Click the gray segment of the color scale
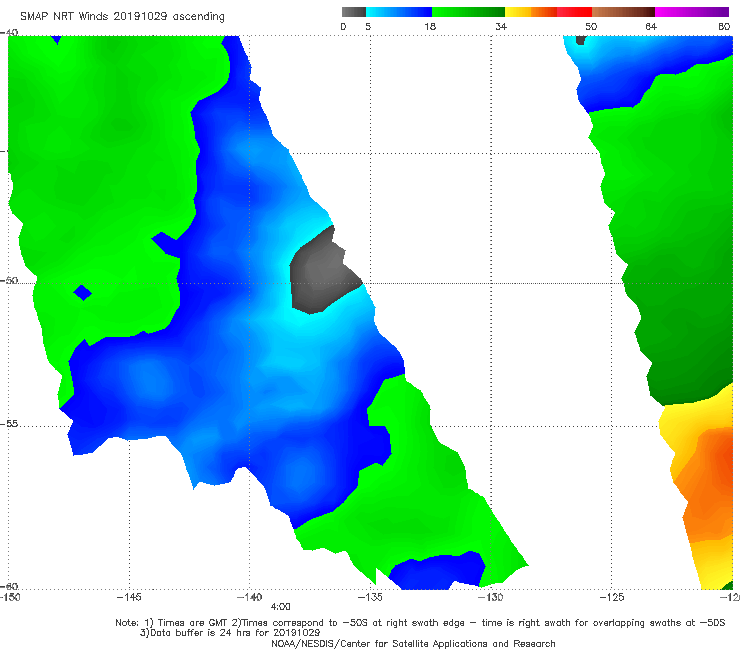This screenshot has width=740, height=650. pos(354,12)
